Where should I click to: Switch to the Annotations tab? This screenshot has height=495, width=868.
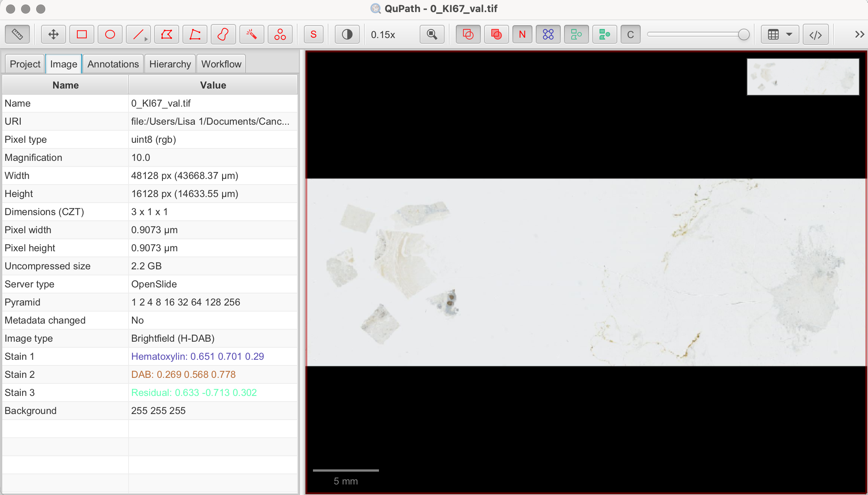[113, 64]
